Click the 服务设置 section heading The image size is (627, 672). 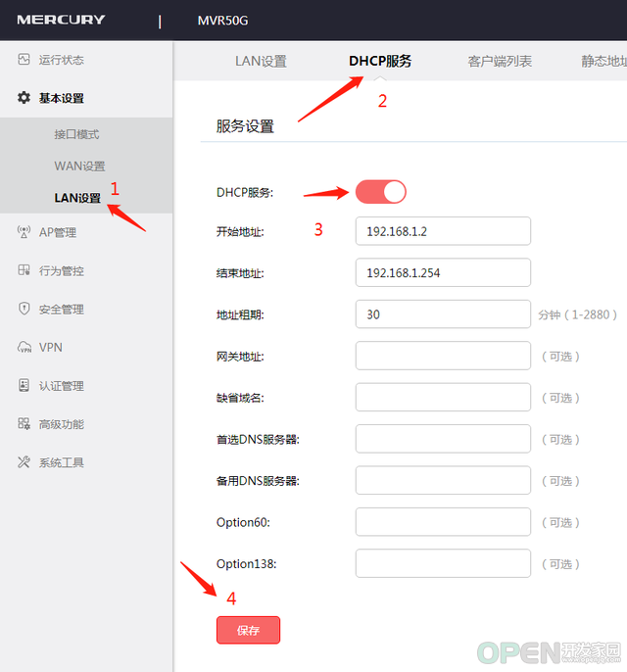coord(245,126)
